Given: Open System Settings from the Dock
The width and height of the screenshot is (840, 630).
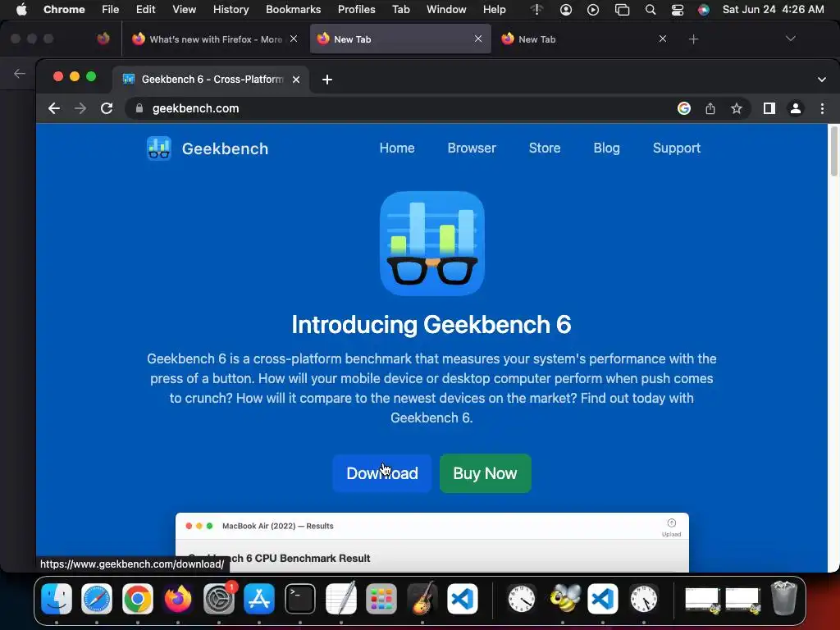Looking at the screenshot, I should click(219, 598).
